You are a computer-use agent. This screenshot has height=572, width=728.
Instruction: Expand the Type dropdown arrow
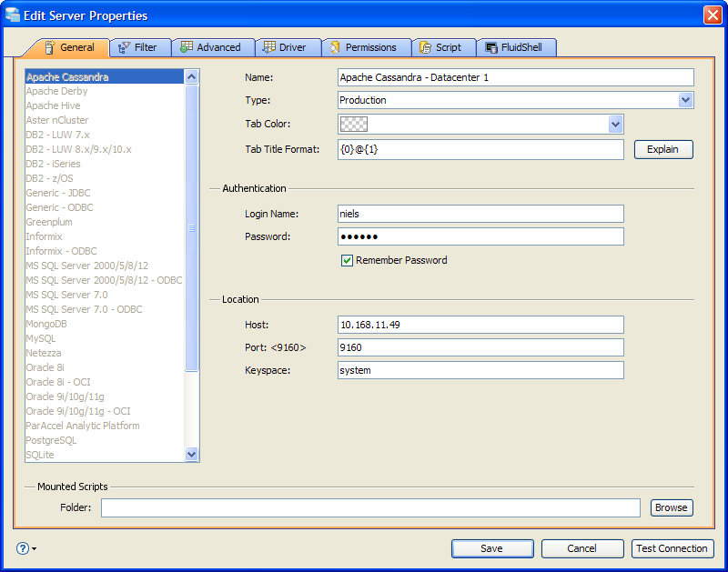point(686,100)
